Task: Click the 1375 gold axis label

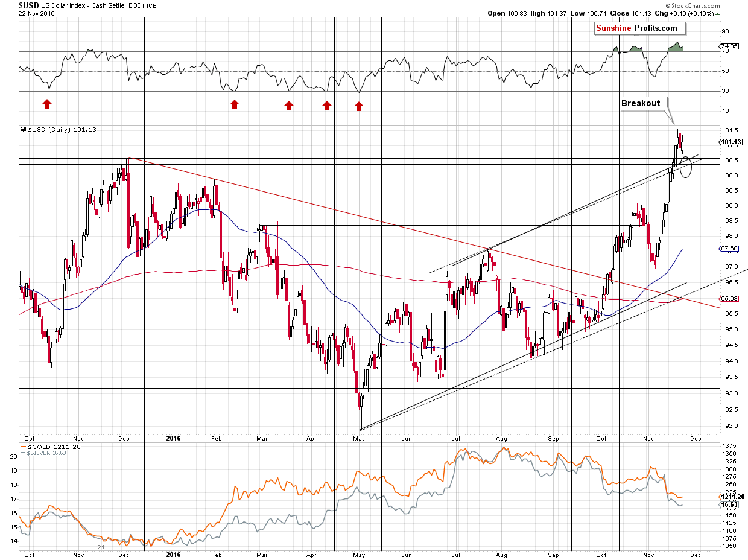Action: point(728,445)
